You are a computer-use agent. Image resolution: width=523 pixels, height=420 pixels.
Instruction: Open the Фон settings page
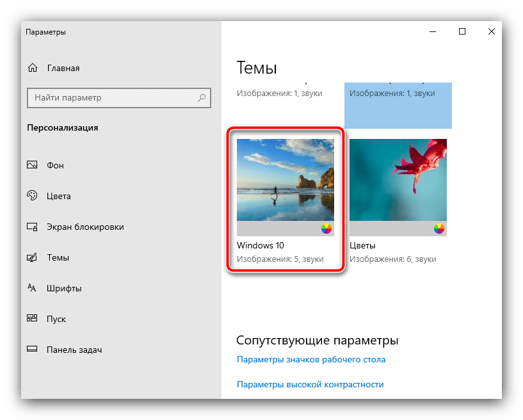55,165
